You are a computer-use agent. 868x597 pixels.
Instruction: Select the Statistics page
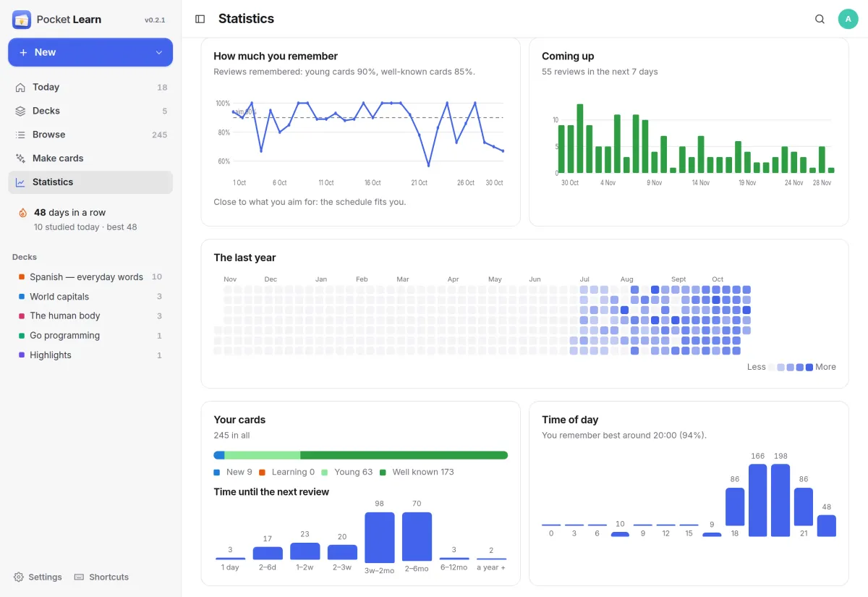click(x=90, y=182)
